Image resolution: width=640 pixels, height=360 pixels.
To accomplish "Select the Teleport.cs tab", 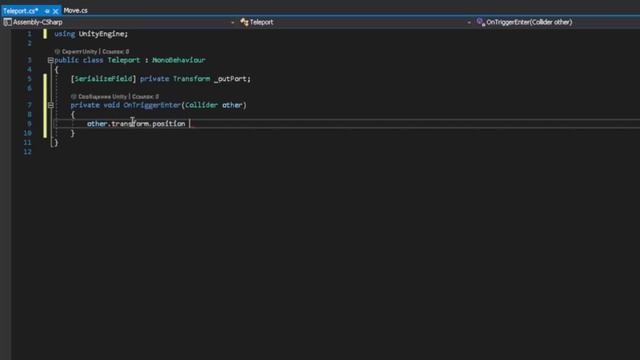I will coord(20,11).
